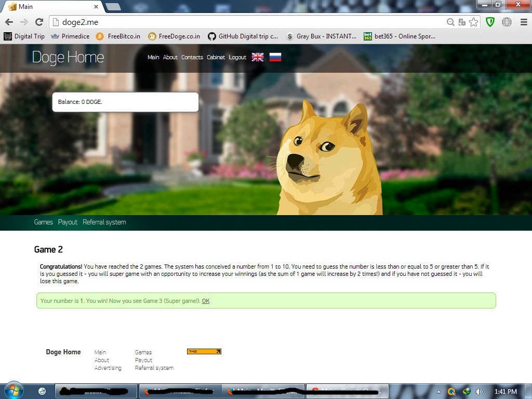Click the pinned clock-like taskbar icon
532x399 pixels.
pos(42,391)
